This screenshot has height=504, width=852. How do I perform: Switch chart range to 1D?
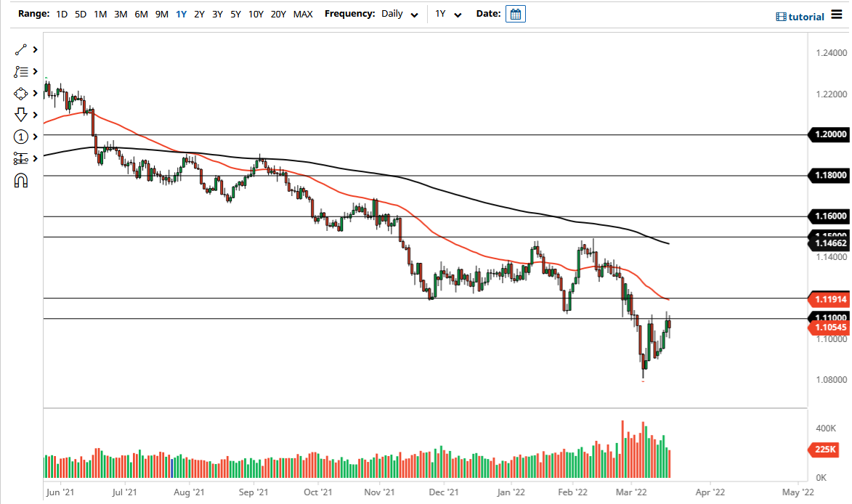(x=62, y=13)
